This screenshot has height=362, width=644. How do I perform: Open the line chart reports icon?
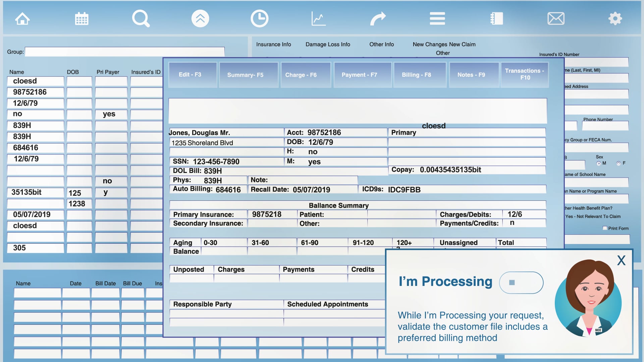click(318, 19)
